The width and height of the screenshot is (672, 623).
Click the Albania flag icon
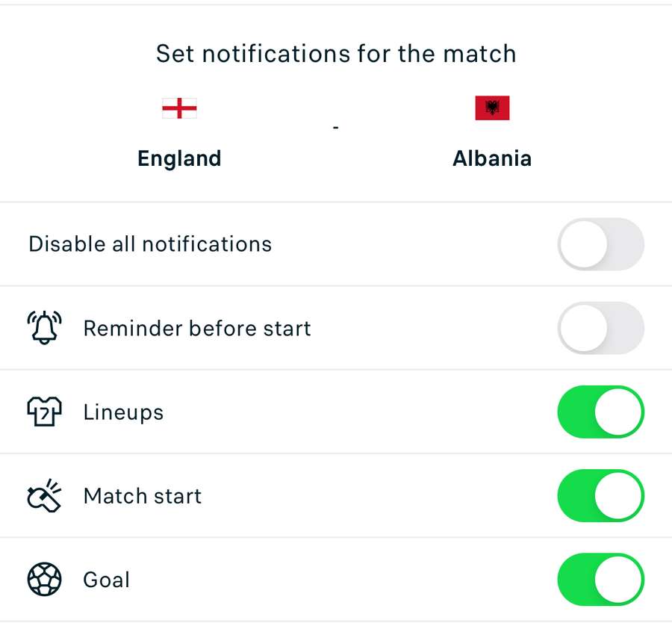point(492,108)
